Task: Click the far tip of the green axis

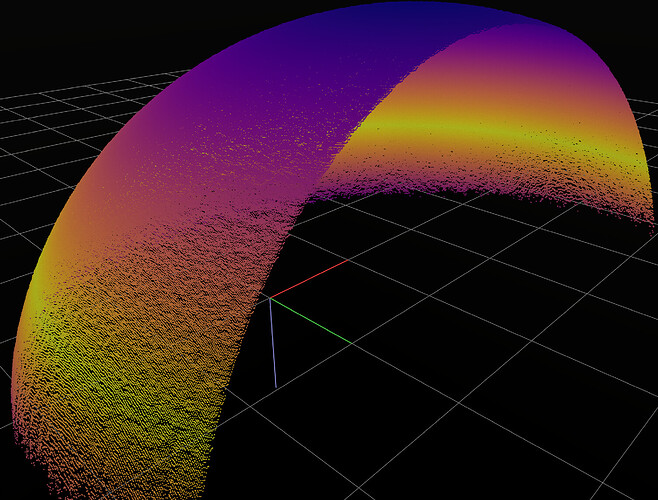Action: (x=352, y=344)
